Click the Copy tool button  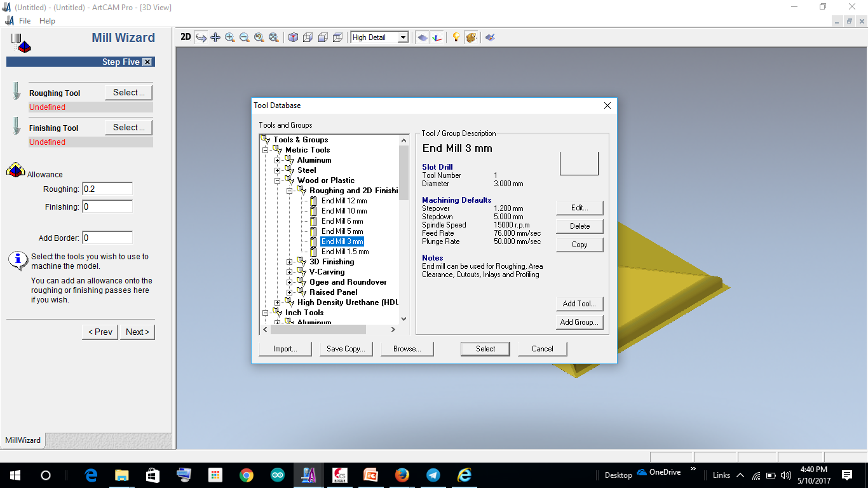point(580,245)
